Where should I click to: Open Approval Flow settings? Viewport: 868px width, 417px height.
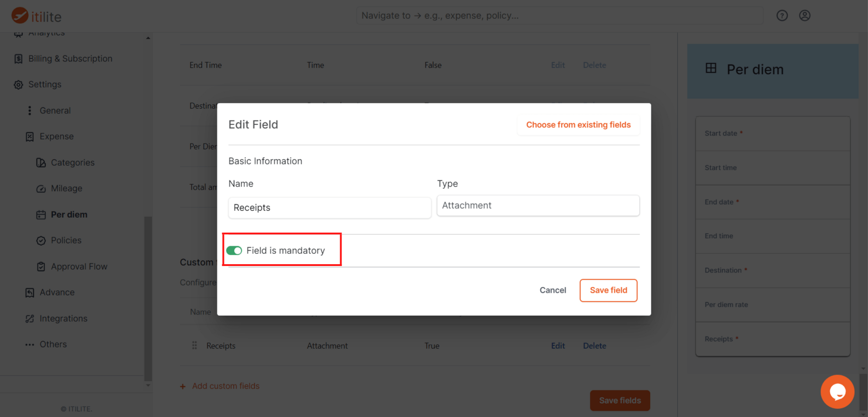[41, 266]
